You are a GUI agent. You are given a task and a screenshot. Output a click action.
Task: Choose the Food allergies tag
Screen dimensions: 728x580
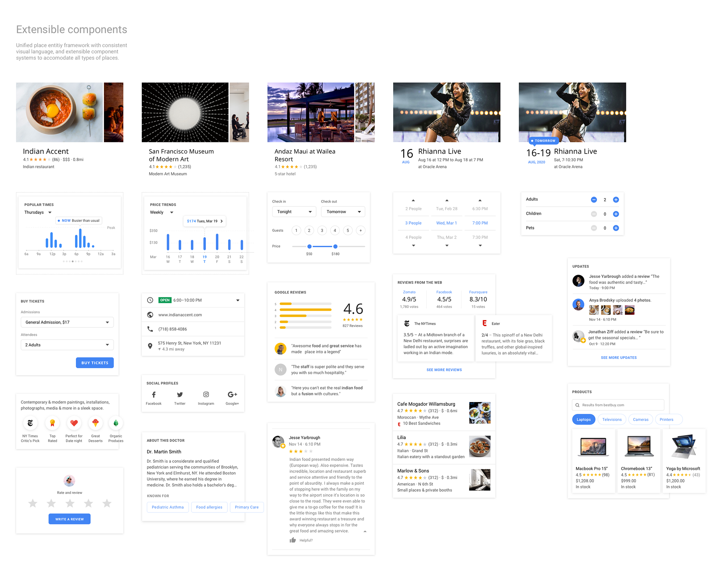tap(209, 507)
